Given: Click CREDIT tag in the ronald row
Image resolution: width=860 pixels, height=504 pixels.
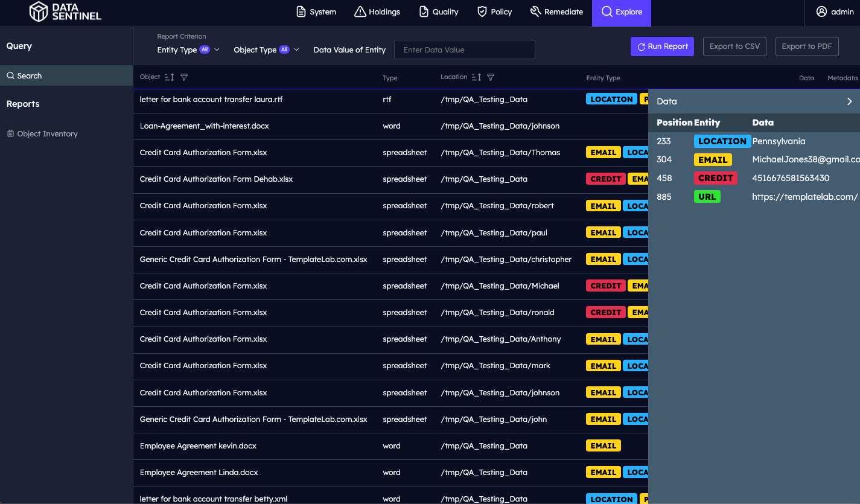Looking at the screenshot, I should click(x=605, y=313).
